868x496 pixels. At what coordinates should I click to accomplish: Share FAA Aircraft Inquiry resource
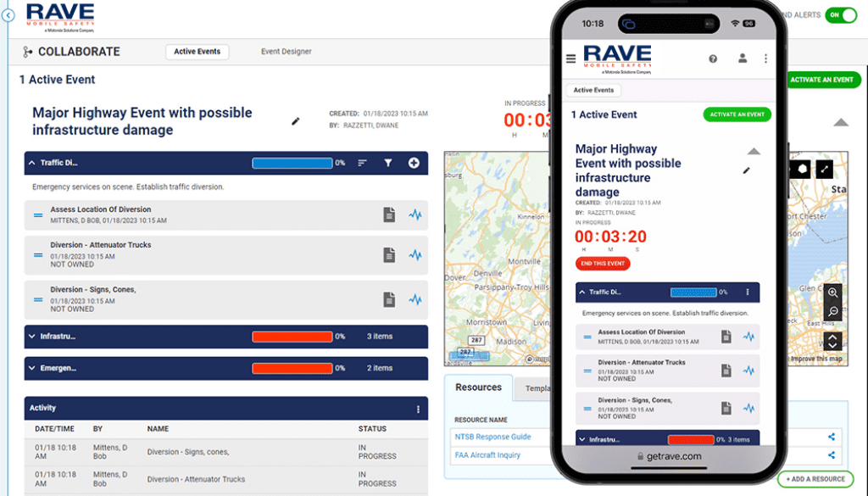click(832, 455)
